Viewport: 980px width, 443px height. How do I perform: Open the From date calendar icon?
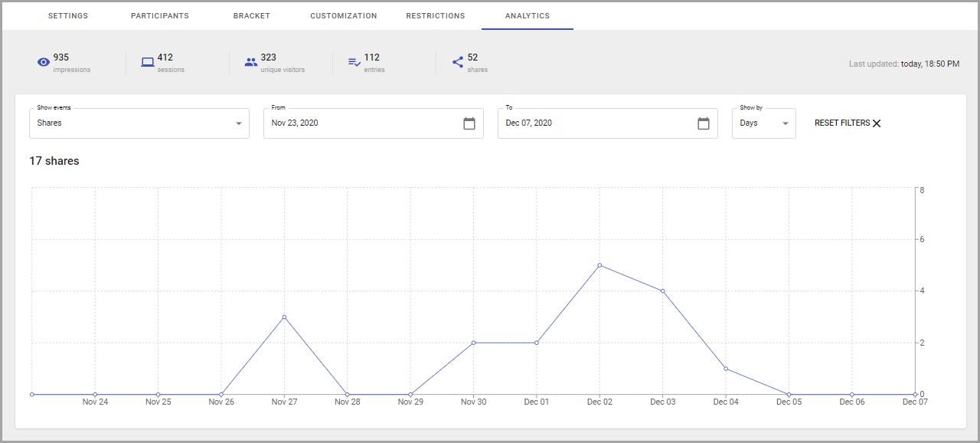point(469,123)
